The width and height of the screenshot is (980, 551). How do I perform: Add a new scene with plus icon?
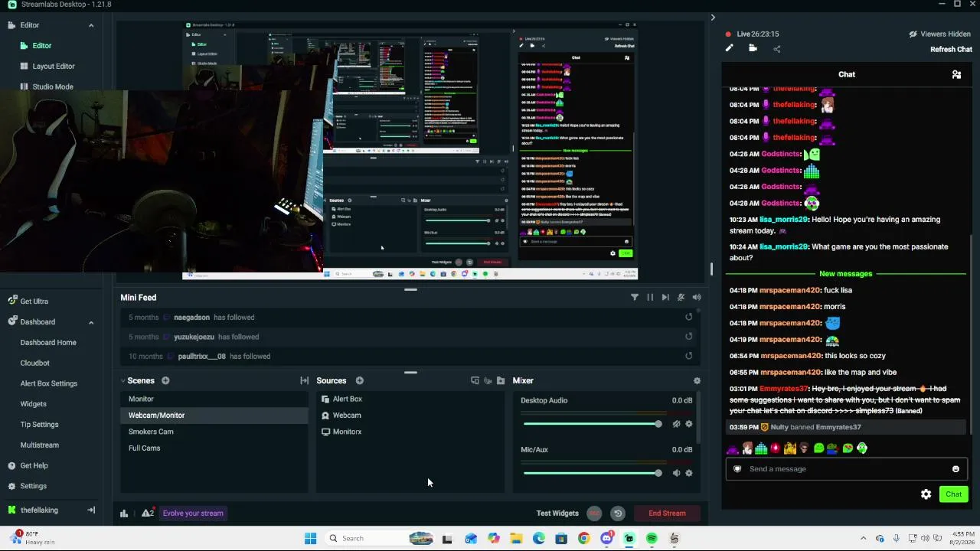pos(165,380)
